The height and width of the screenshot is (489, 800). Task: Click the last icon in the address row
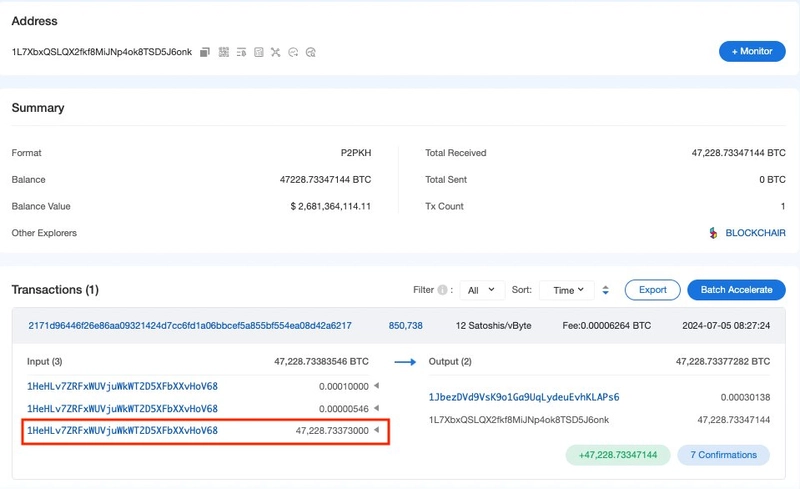click(x=311, y=52)
